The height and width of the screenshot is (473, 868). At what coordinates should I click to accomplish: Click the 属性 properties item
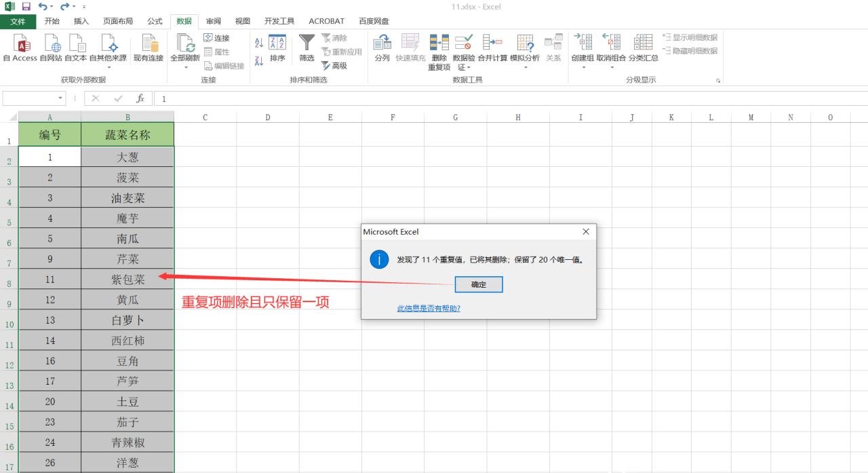[x=217, y=52]
